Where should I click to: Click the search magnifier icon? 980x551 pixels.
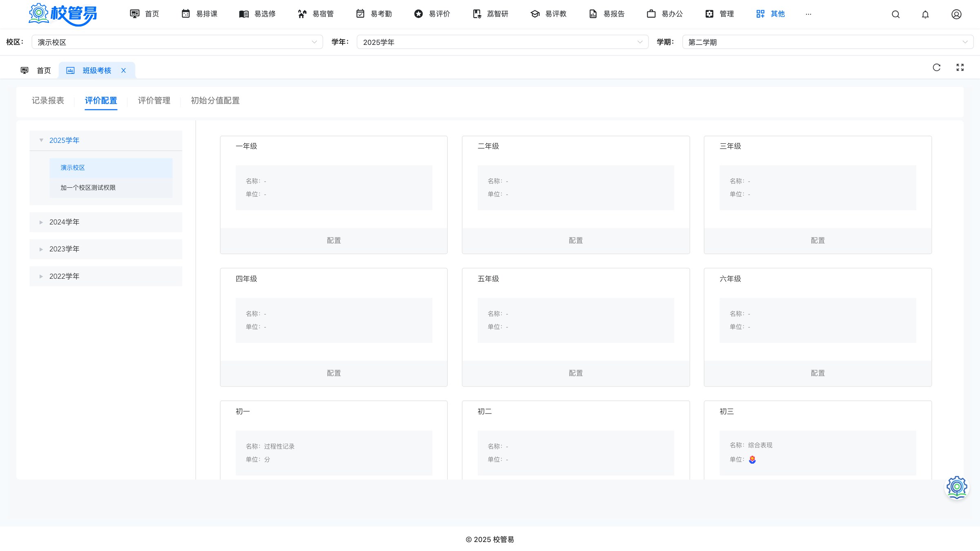895,14
